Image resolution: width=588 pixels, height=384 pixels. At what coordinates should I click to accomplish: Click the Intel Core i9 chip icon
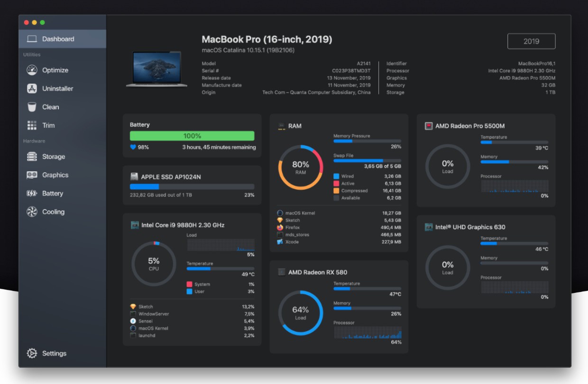point(135,225)
